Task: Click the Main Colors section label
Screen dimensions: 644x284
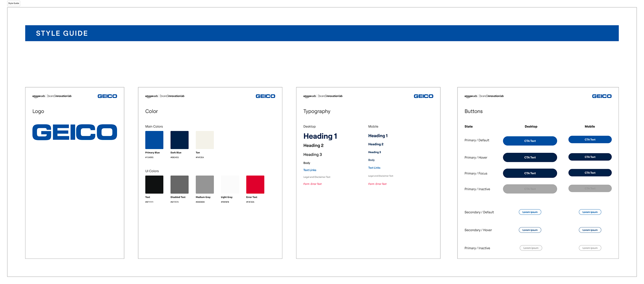Action: tap(154, 127)
